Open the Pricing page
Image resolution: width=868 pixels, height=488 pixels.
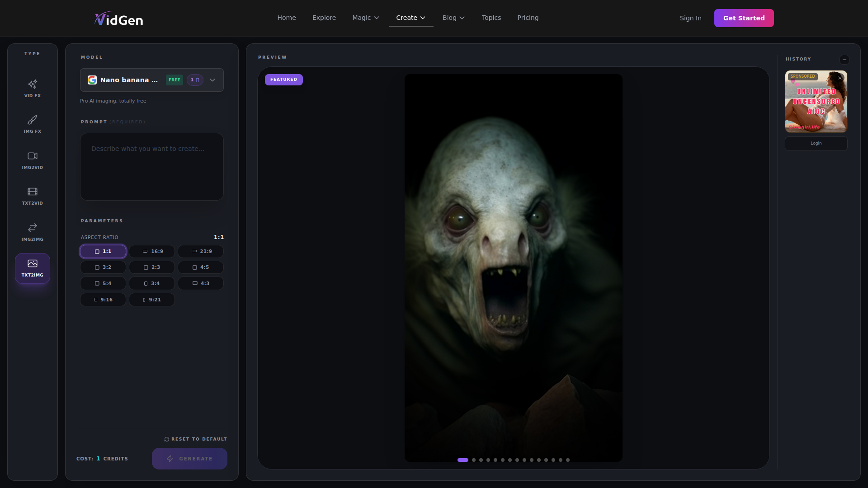point(528,18)
